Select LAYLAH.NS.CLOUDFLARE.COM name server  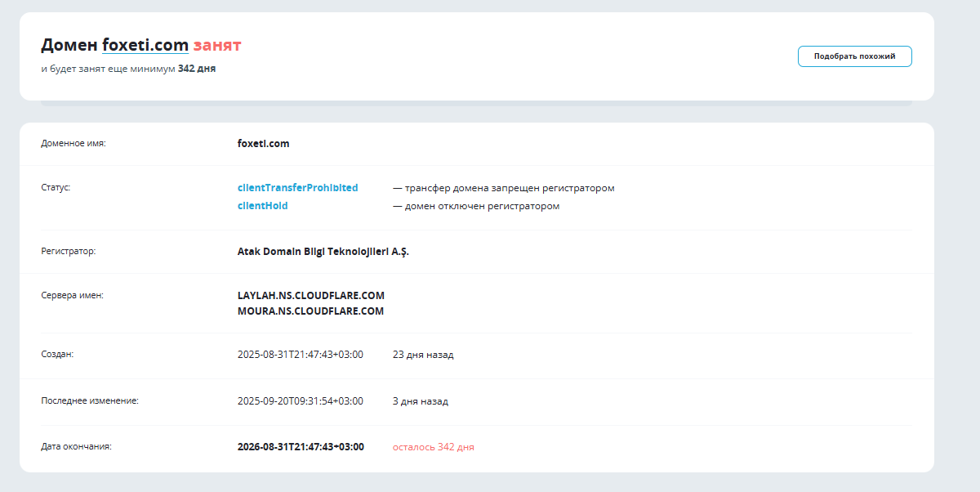tap(310, 295)
